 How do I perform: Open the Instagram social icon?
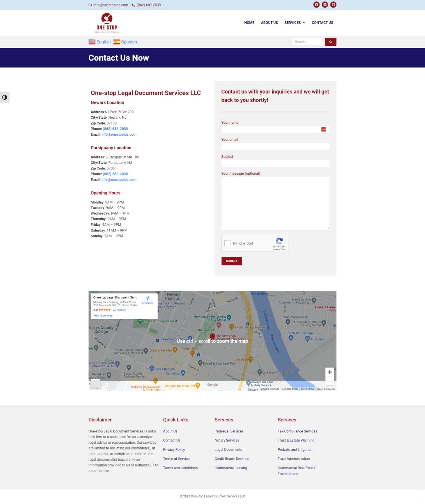coord(333,5)
